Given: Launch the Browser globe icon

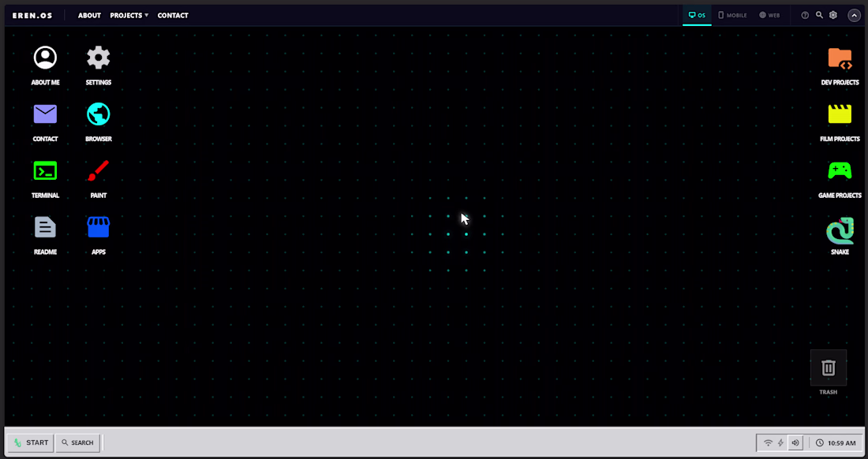Looking at the screenshot, I should pos(99,114).
